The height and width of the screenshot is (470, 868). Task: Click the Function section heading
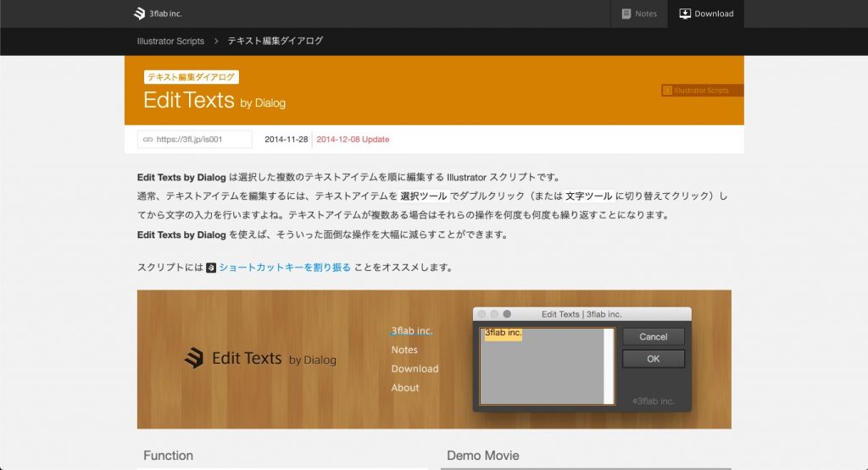coord(169,456)
